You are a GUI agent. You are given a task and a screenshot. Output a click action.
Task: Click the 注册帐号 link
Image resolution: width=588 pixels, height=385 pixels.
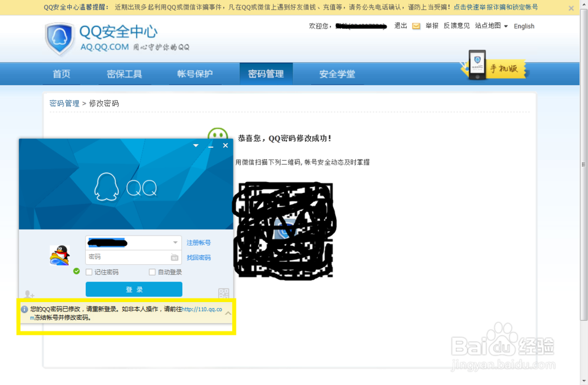coord(198,243)
